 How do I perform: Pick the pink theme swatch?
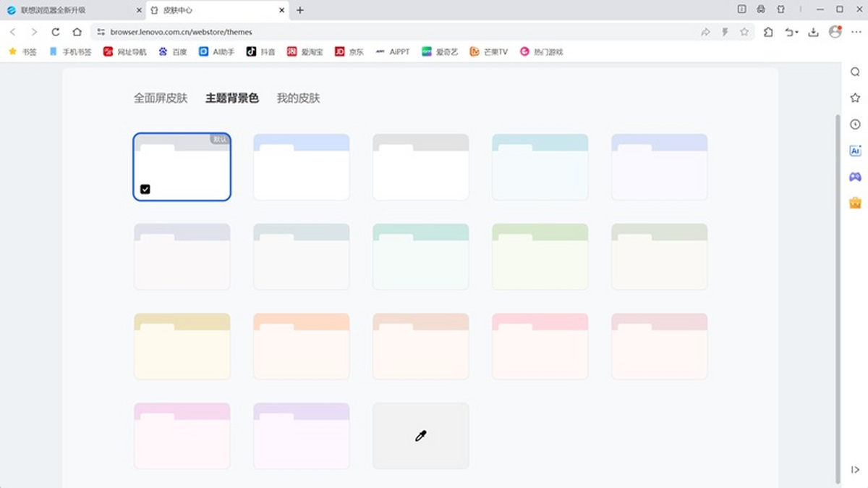coord(540,347)
